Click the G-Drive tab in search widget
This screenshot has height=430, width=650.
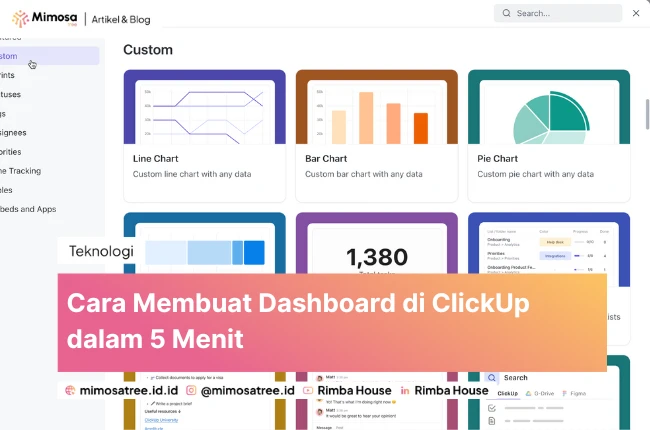click(x=540, y=394)
